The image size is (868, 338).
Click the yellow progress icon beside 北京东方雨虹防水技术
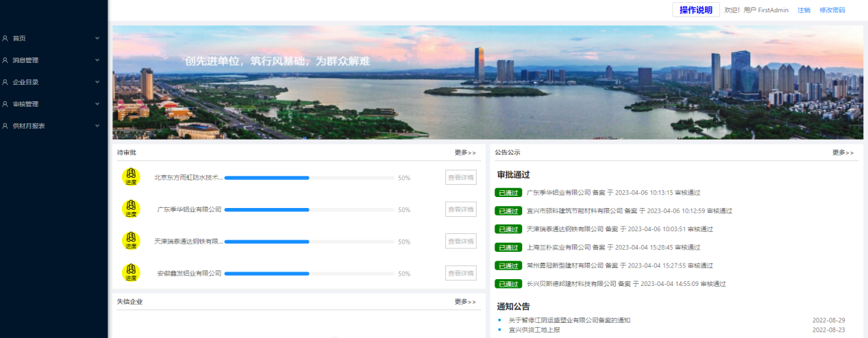[131, 177]
